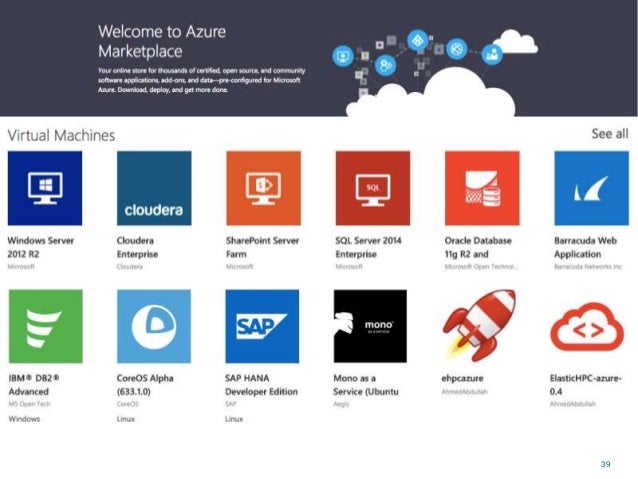This screenshot has width=638, height=479.
Task: Click the Virtual Machines section heading
Action: pyautogui.click(x=61, y=136)
